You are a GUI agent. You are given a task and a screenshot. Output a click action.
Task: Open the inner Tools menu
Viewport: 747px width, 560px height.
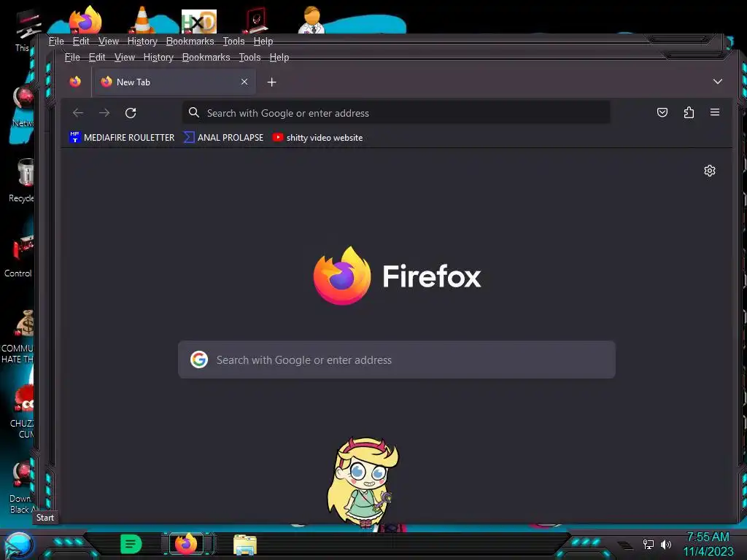(x=249, y=57)
